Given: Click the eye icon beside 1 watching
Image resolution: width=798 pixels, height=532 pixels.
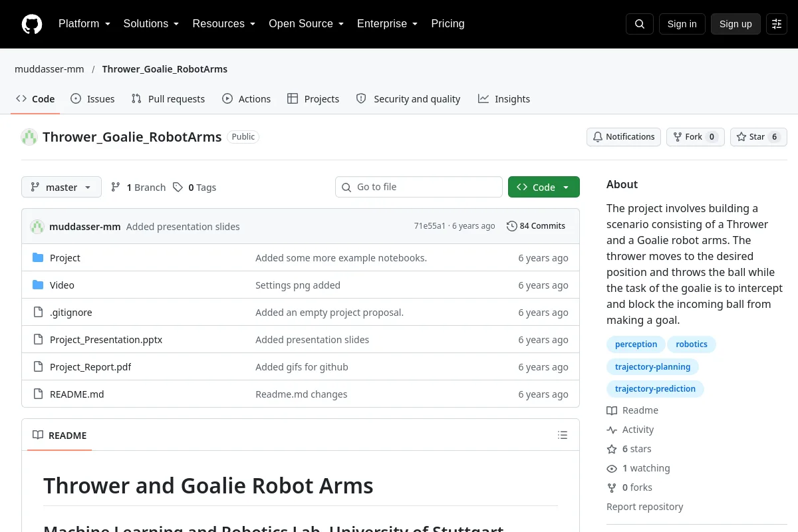Looking at the screenshot, I should point(612,468).
